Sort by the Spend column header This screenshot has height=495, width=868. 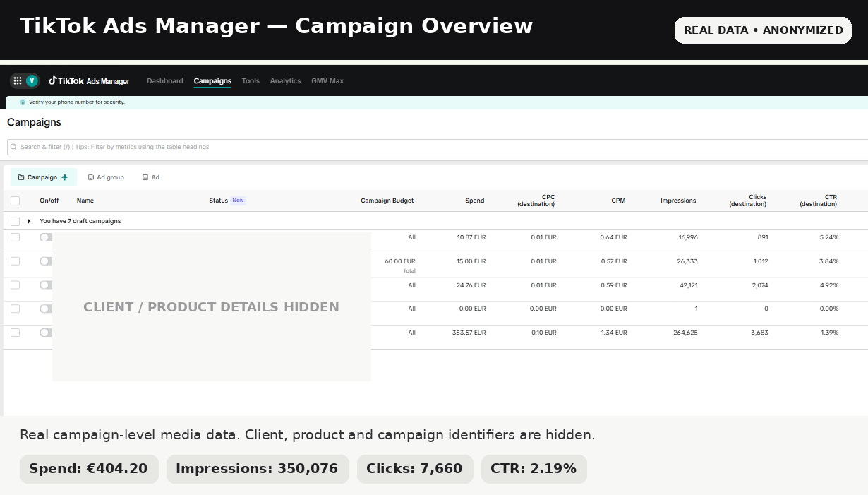[x=475, y=201]
